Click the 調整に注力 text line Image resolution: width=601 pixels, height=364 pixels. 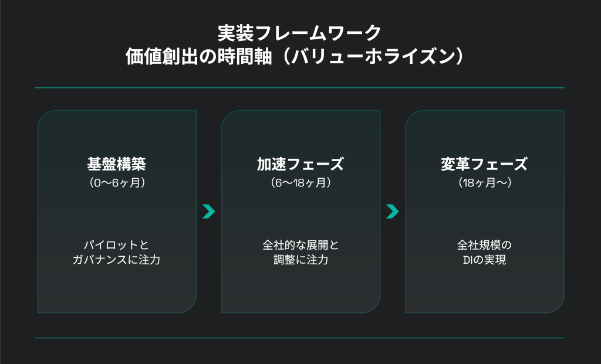pos(300,260)
